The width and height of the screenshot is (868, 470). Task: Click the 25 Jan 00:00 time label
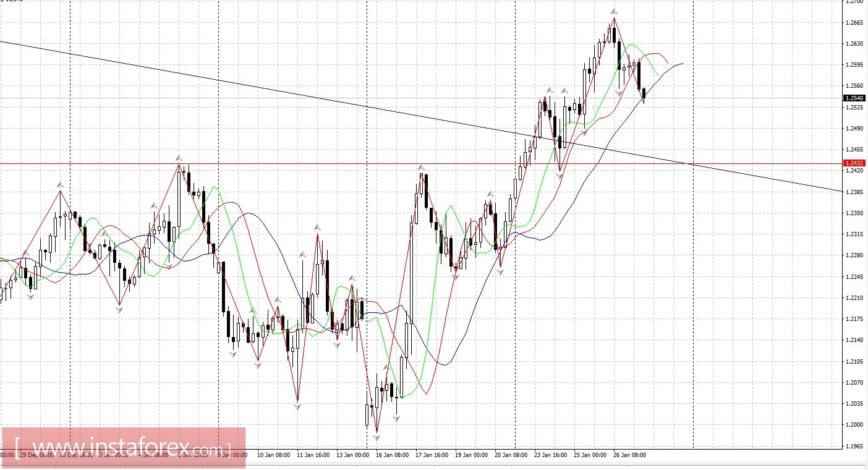click(590, 455)
